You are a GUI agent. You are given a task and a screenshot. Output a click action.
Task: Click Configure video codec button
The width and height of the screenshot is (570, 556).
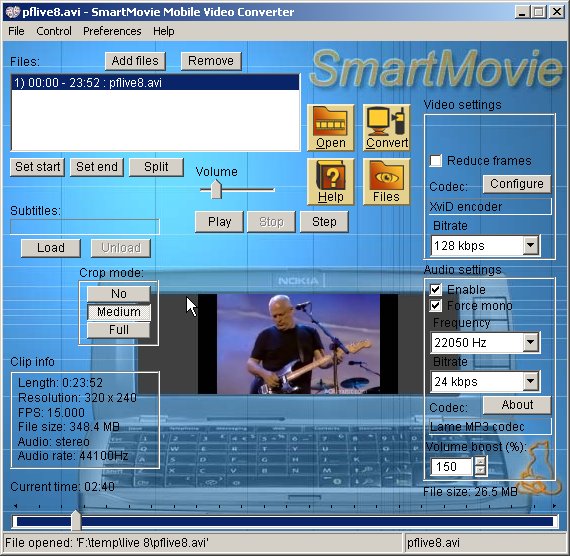click(x=517, y=184)
